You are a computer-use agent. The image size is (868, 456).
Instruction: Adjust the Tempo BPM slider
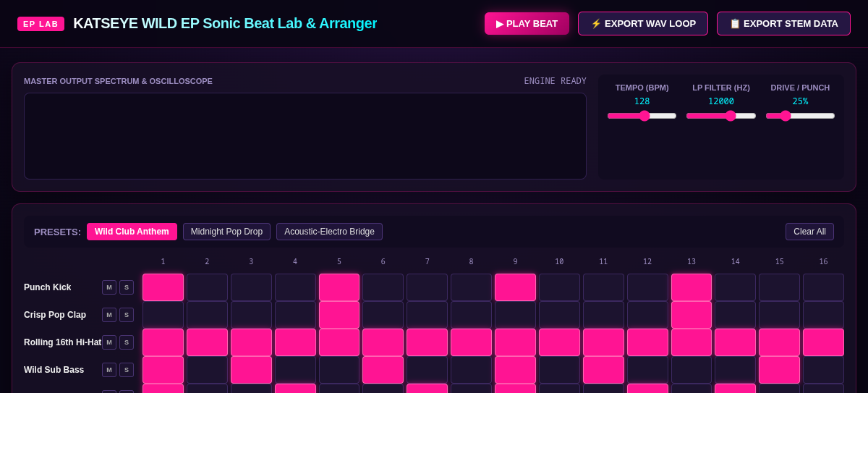(642, 116)
